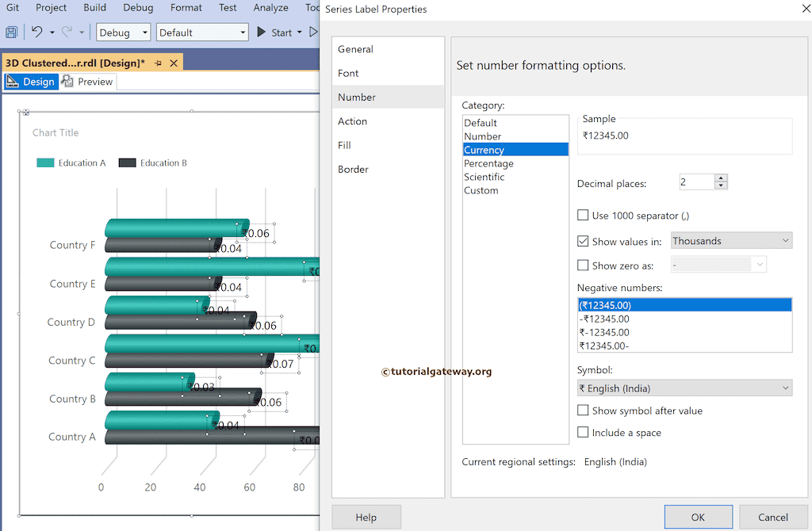The height and width of the screenshot is (531, 812).
Task: Click the Help button
Action: pyautogui.click(x=366, y=517)
